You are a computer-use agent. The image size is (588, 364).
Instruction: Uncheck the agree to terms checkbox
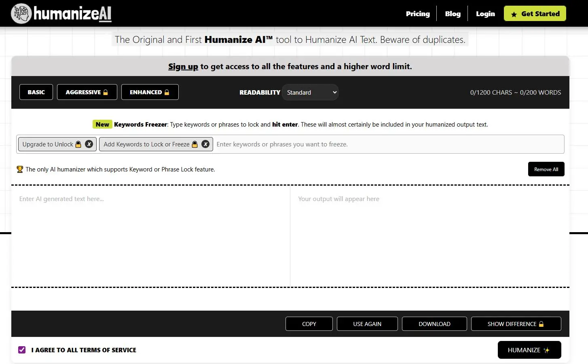22,350
